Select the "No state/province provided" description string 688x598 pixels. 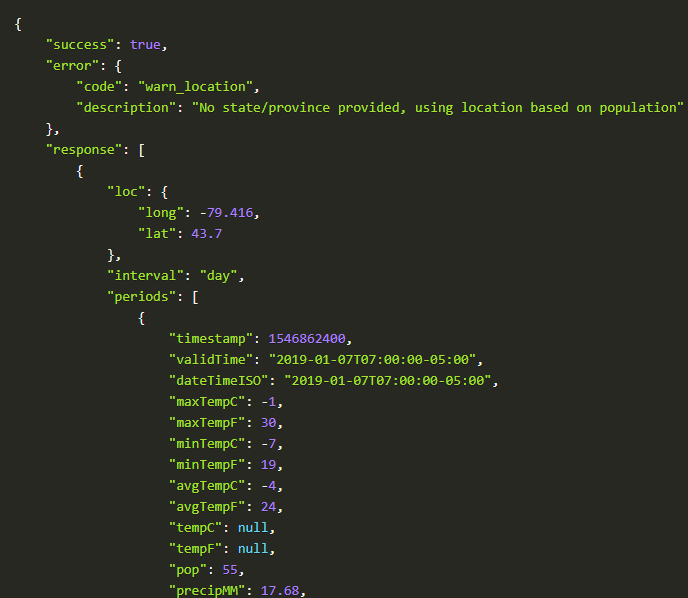(437, 108)
